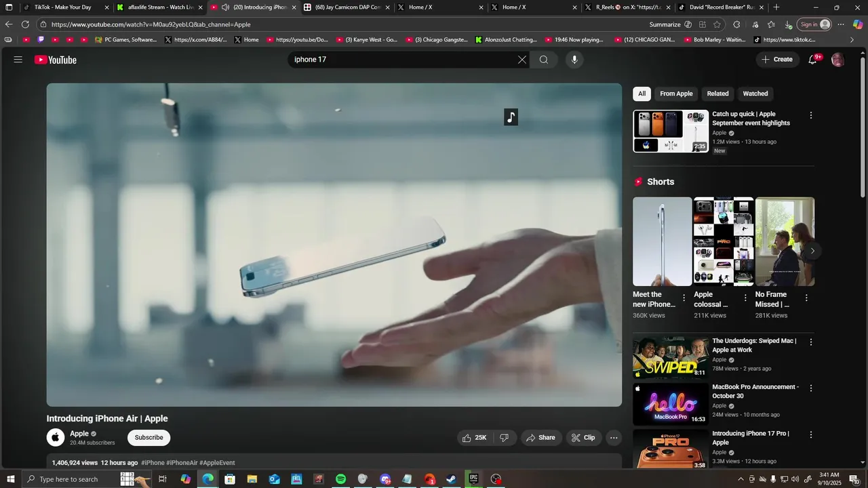
Task: Open options for 'No Frame Missed' short
Action: [x=806, y=298]
